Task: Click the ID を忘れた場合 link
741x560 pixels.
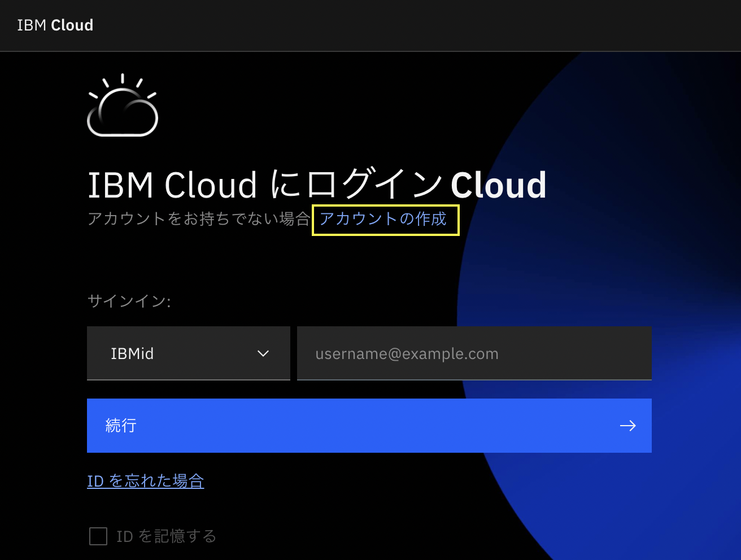Action: 145,480
